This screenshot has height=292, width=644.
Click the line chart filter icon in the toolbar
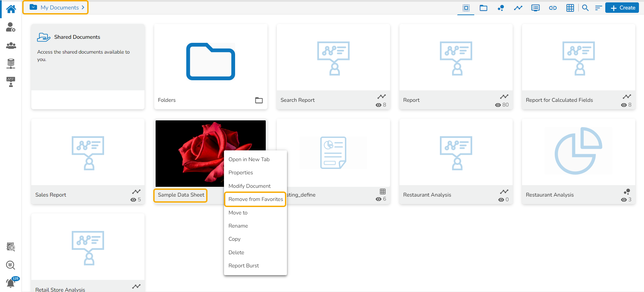click(518, 8)
